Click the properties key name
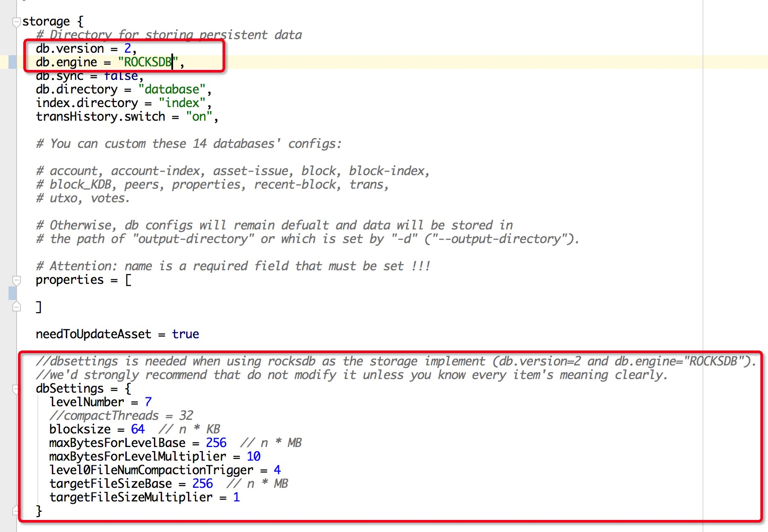Image resolution: width=768 pixels, height=532 pixels. click(x=70, y=280)
